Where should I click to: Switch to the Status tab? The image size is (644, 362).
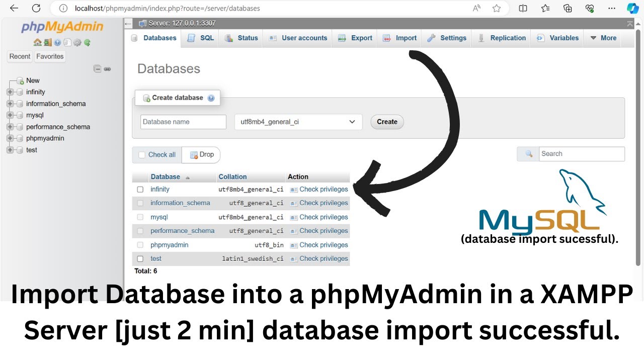point(242,38)
